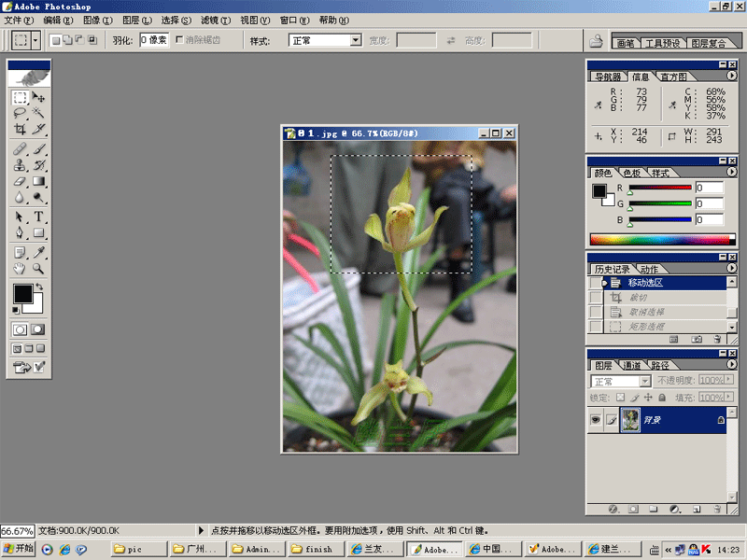747x560 pixels.
Task: Click the red R color slider
Action: pyautogui.click(x=660, y=188)
